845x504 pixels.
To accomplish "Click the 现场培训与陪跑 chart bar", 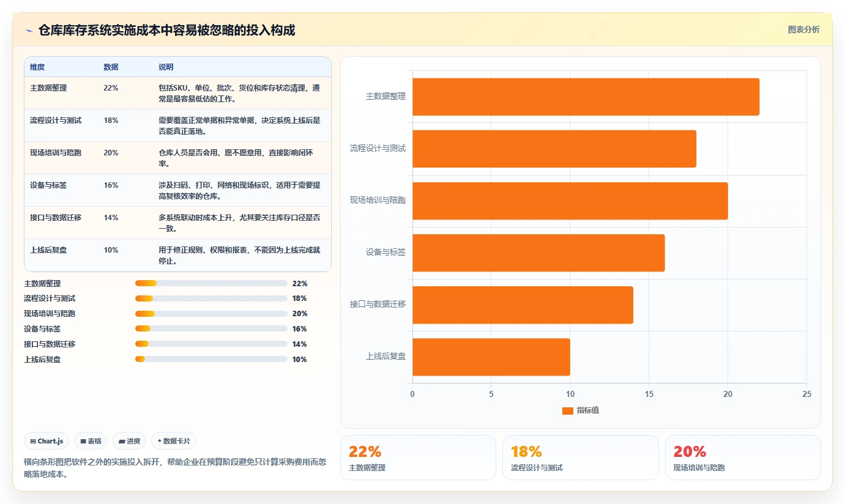I will (570, 201).
